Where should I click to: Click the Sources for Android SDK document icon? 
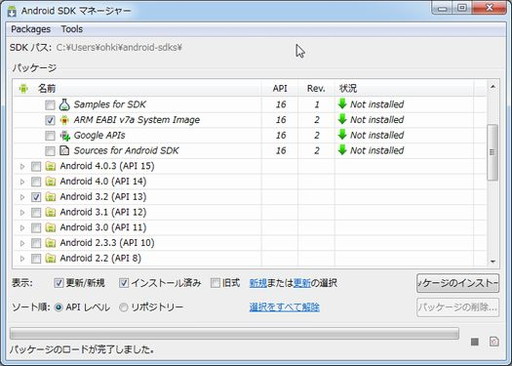tap(64, 151)
